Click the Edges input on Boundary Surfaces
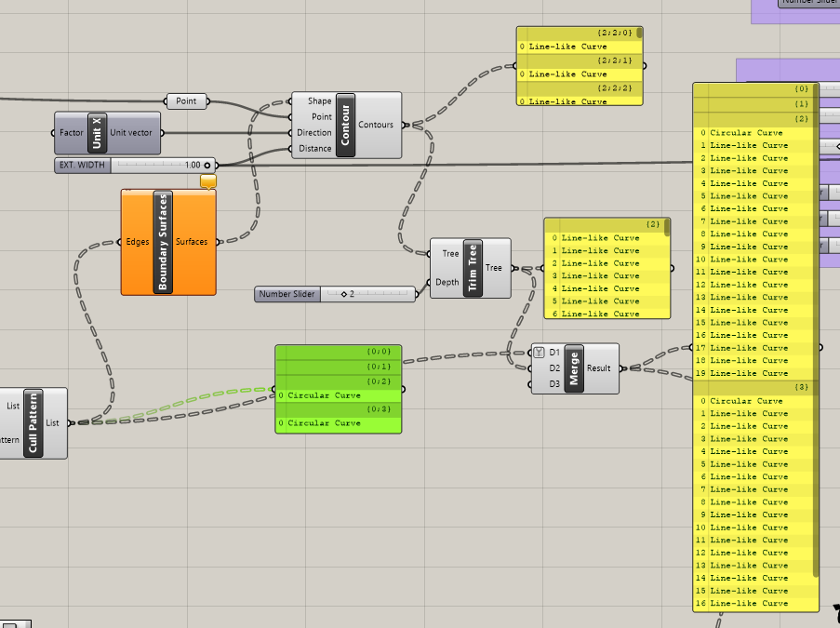Image resolution: width=840 pixels, height=628 pixels. point(137,242)
